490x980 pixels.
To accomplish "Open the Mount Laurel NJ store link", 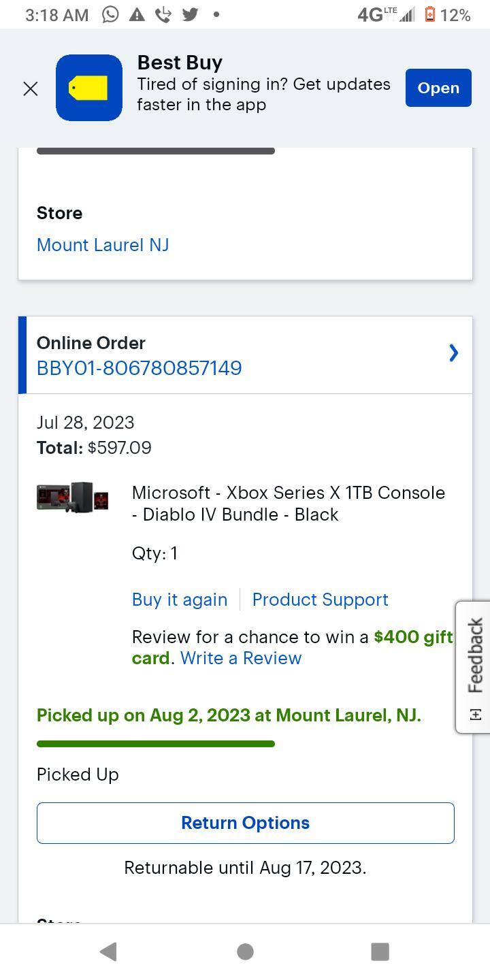I will click(x=103, y=245).
